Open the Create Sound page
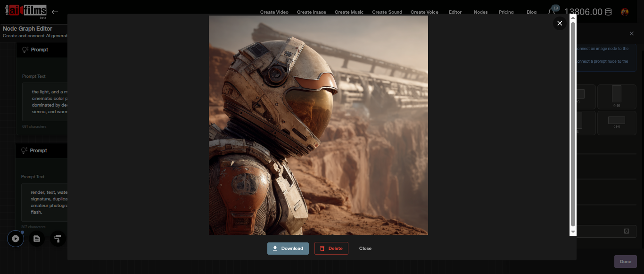The image size is (644, 274). [387, 12]
